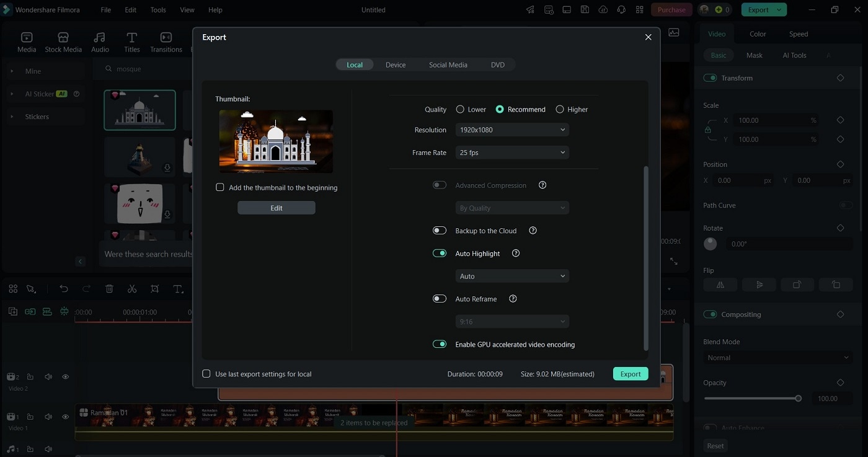Click the rotate dial knob
This screenshot has width=868, height=457.
point(711,244)
